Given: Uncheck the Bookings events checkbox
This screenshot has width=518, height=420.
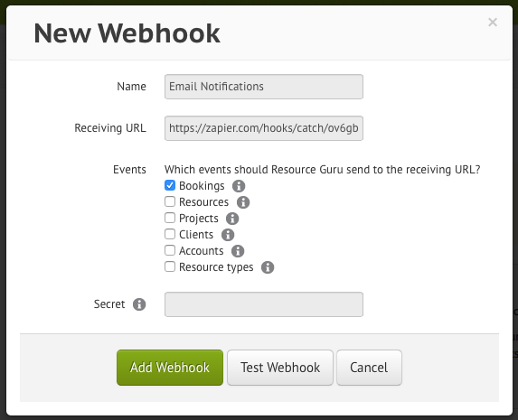Looking at the screenshot, I should click(170, 185).
